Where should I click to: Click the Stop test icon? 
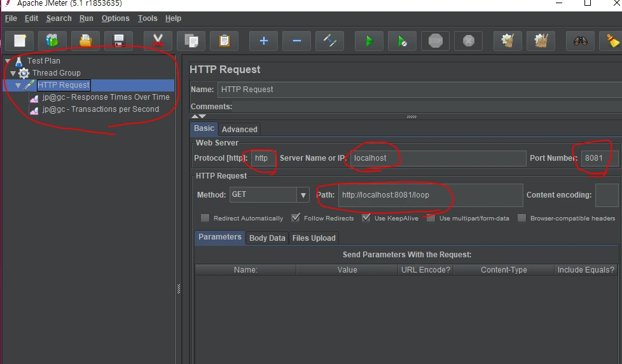pos(435,41)
